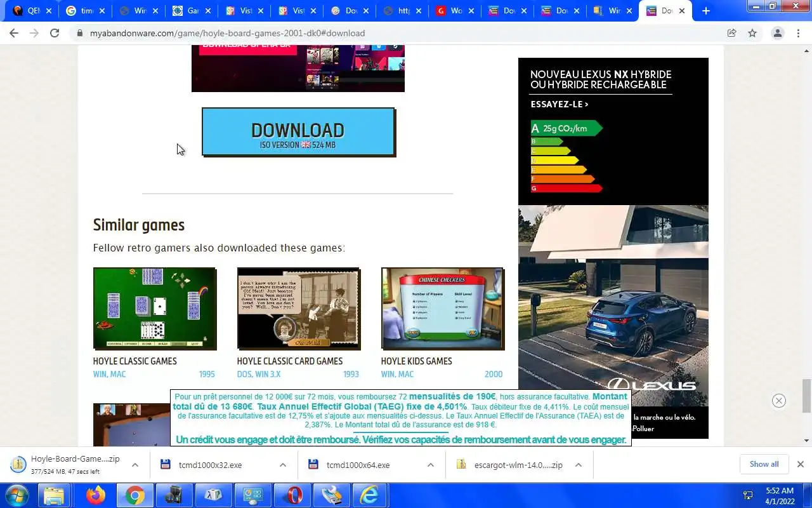
Task: Click the vertical scrollbar thumb
Action: pos(806,396)
